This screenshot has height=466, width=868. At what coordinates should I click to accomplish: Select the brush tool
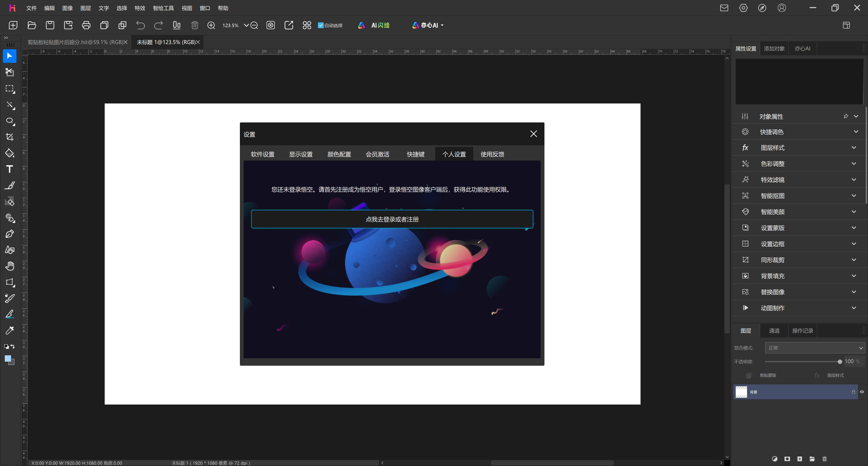pos(9,185)
